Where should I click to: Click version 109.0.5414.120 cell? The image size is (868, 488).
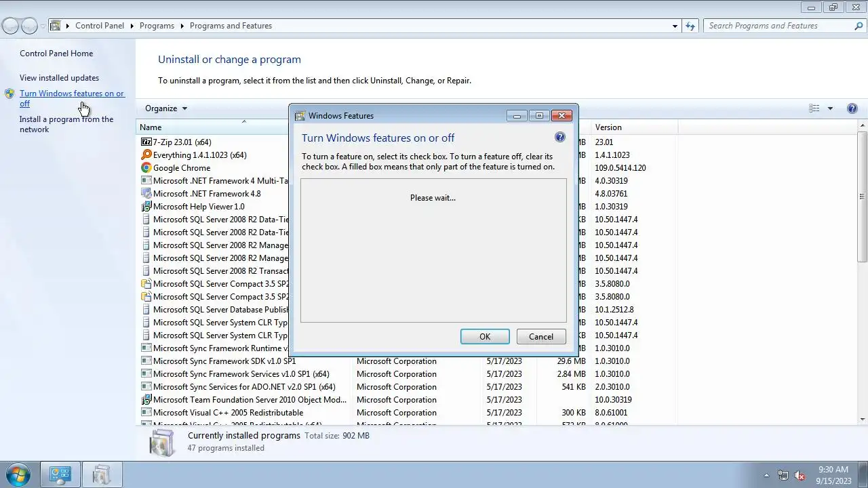pyautogui.click(x=620, y=168)
